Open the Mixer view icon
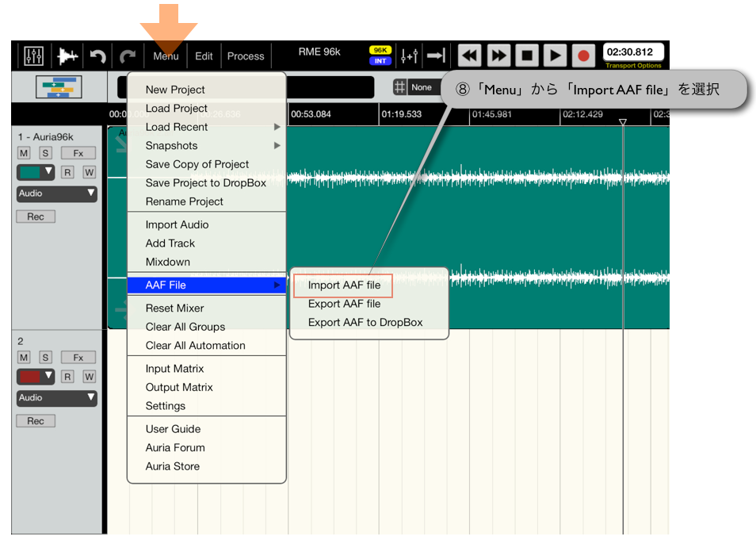The height and width of the screenshot is (544, 756). pos(32,55)
